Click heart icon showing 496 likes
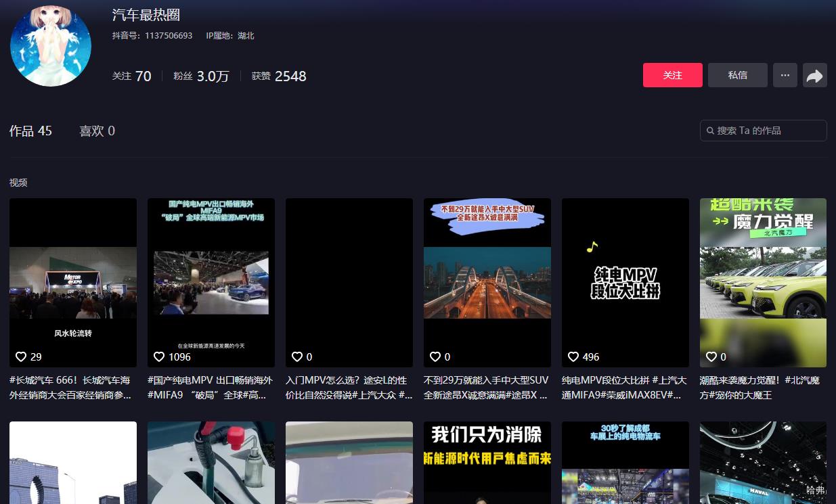Image resolution: width=836 pixels, height=504 pixels. click(x=573, y=357)
